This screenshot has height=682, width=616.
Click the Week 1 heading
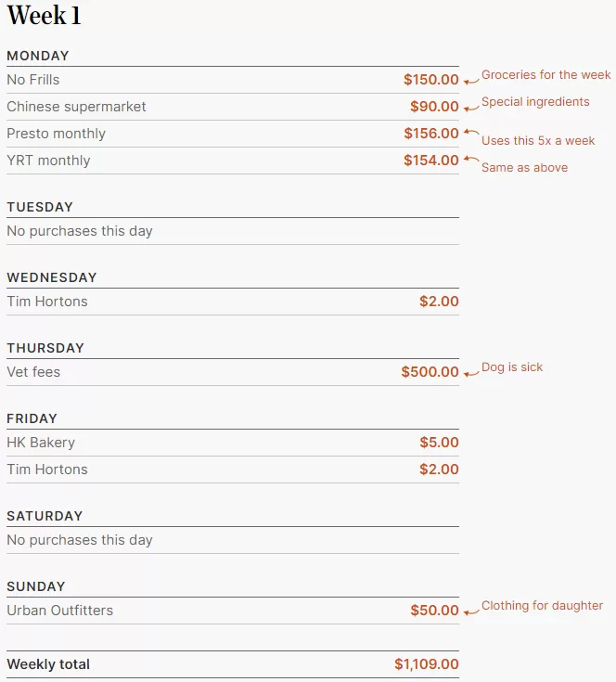44,16
